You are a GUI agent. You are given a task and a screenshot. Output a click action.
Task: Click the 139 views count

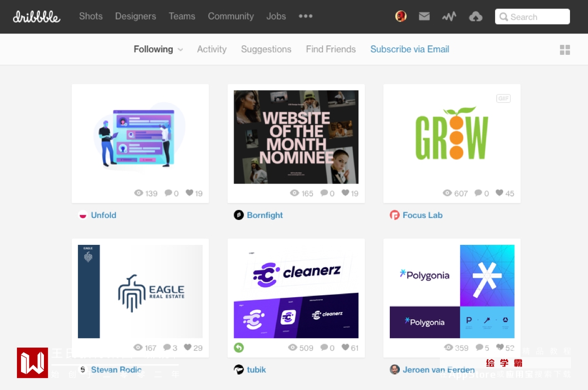151,194
